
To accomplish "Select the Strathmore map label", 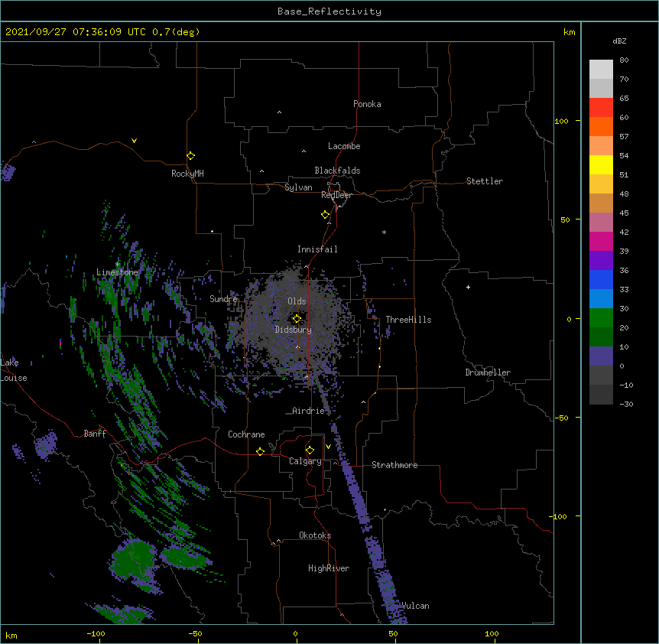I will point(394,465).
